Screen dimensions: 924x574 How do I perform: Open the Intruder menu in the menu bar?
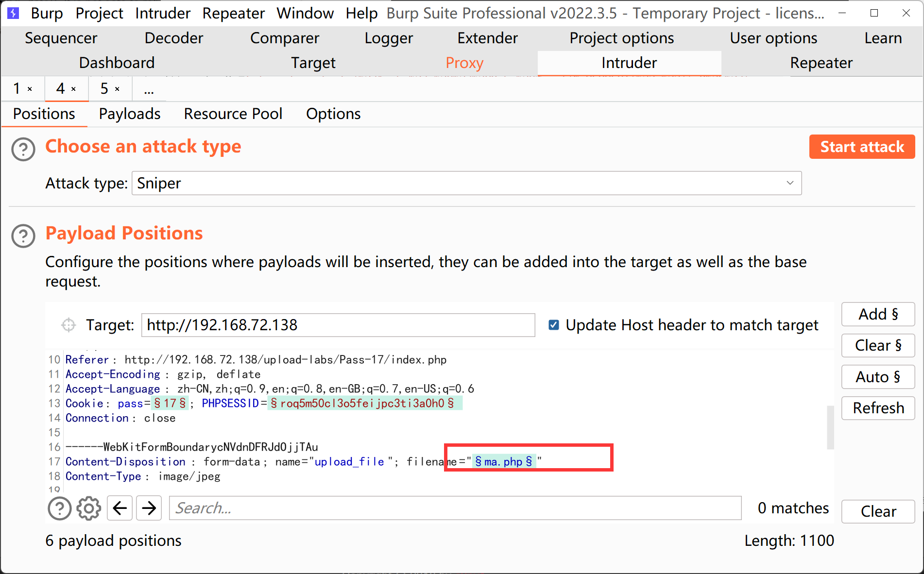(x=163, y=13)
